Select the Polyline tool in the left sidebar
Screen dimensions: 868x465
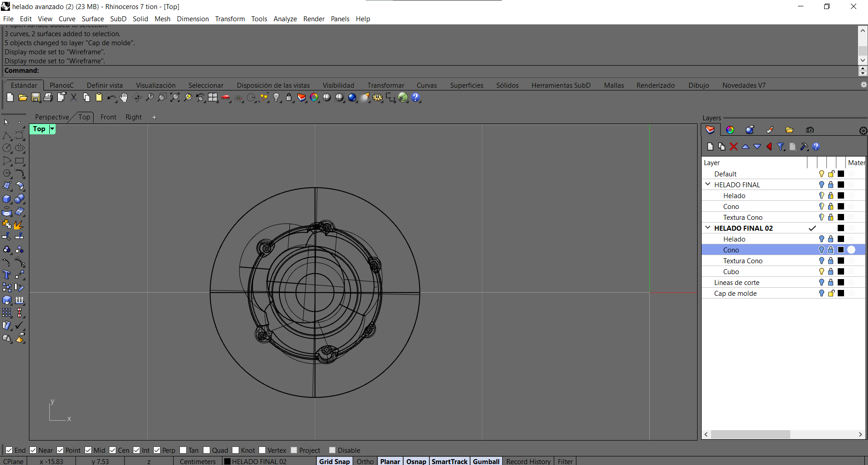[7, 135]
